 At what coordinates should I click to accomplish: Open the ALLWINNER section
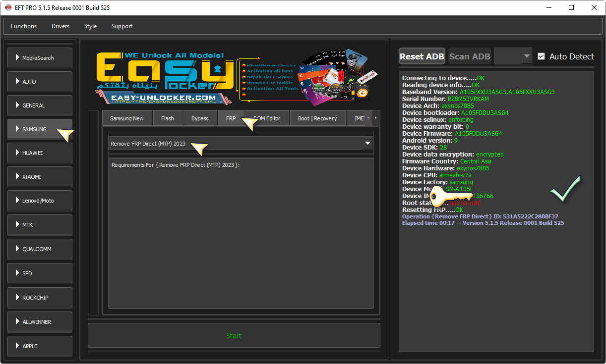[x=40, y=322]
